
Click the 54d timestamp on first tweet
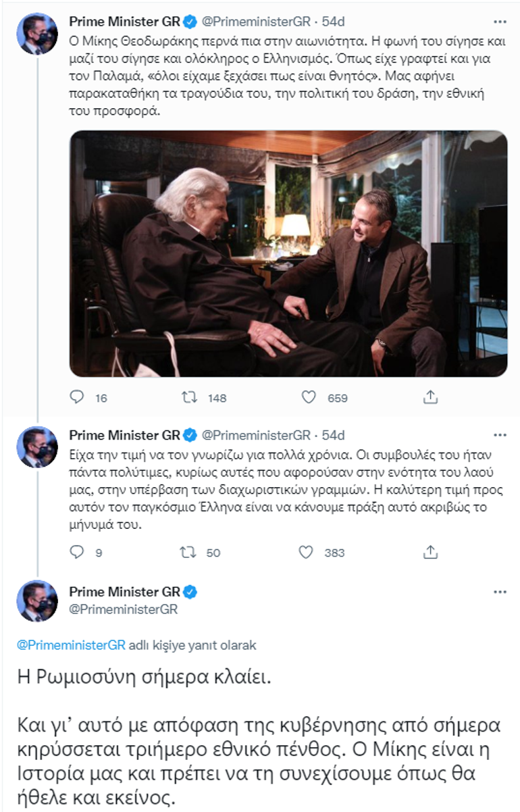point(333,21)
